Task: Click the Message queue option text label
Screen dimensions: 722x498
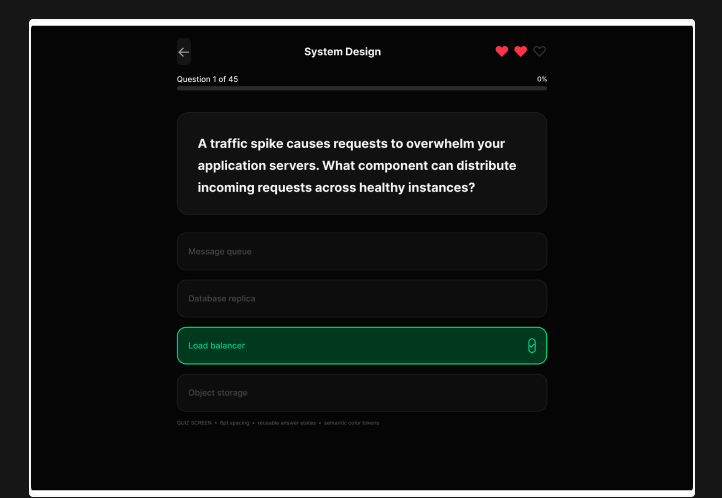Action: [220, 252]
